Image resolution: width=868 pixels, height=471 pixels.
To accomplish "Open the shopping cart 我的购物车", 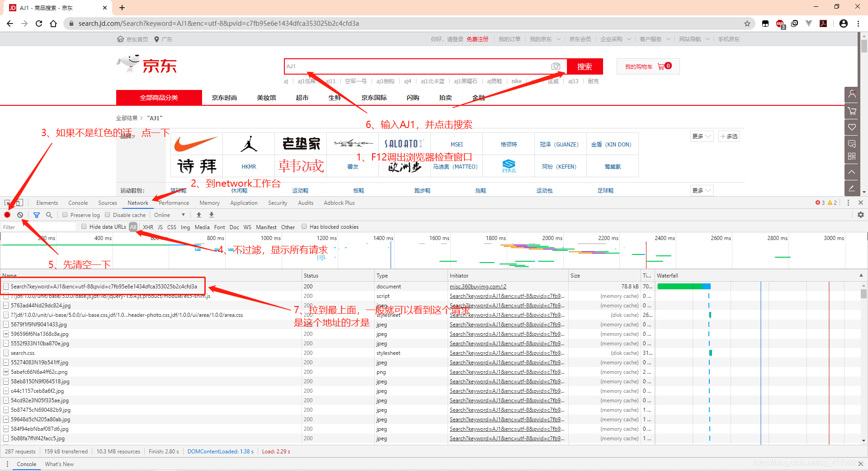I will coord(648,66).
